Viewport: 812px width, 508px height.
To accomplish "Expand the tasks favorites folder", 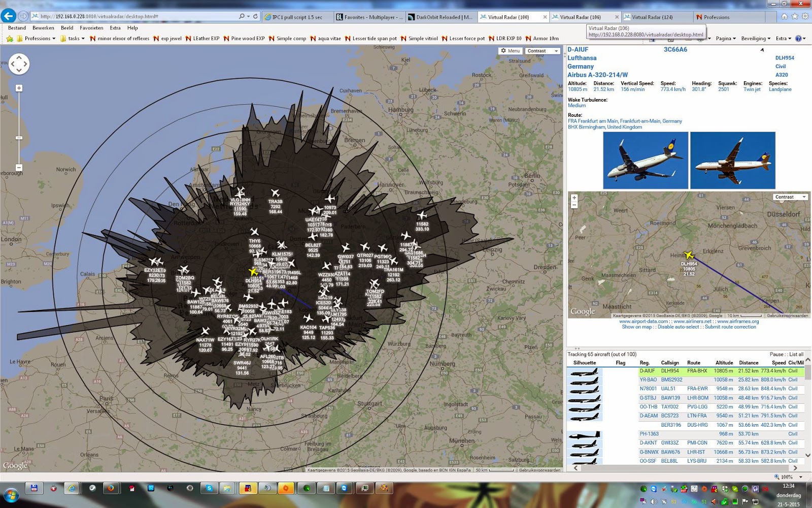I will pyautogui.click(x=73, y=39).
